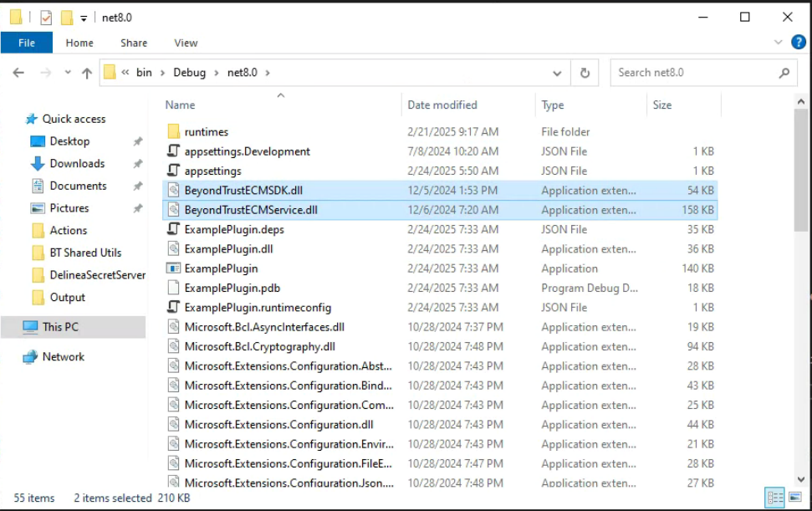
Task: Switch to the View ribbon tab
Action: [x=186, y=43]
